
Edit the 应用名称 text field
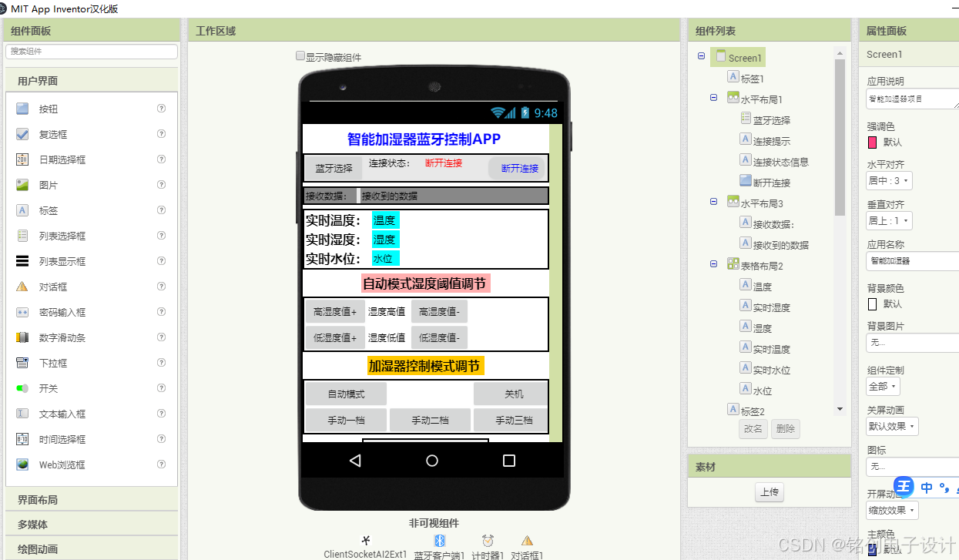(912, 261)
